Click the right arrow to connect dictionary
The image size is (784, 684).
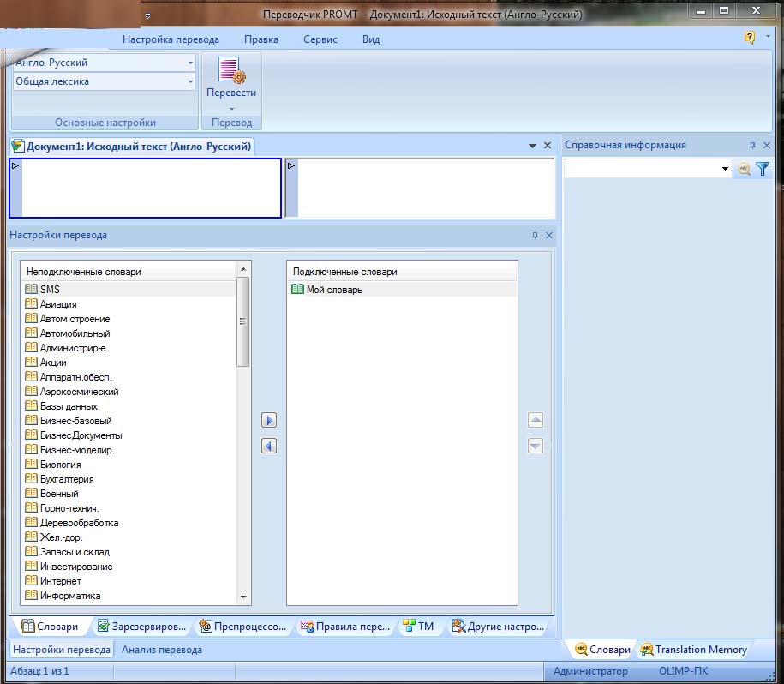[269, 421]
